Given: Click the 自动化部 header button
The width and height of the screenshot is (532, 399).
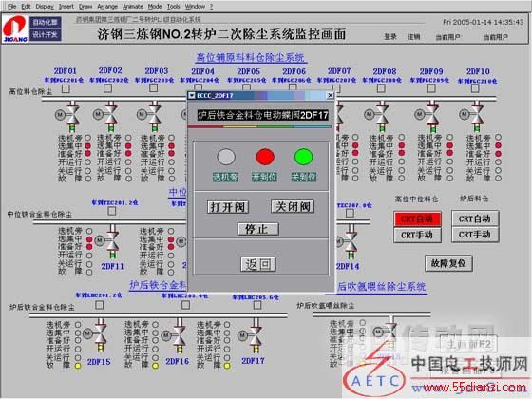Looking at the screenshot, I should coord(46,23).
